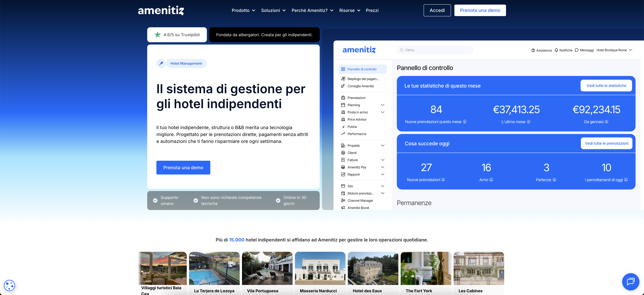This screenshot has height=295, width=644.
Task: Click the Hotel Management tag
Action: point(186,63)
